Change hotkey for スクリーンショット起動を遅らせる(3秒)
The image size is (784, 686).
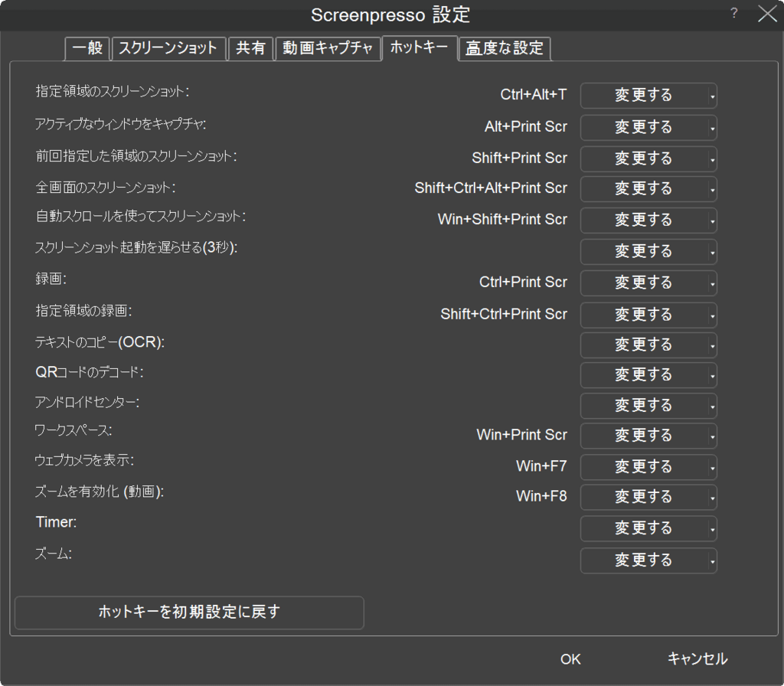[643, 251]
